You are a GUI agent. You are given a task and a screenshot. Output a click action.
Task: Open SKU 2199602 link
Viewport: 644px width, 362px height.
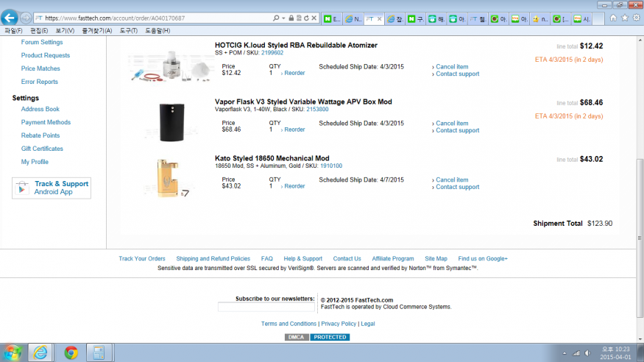point(272,52)
